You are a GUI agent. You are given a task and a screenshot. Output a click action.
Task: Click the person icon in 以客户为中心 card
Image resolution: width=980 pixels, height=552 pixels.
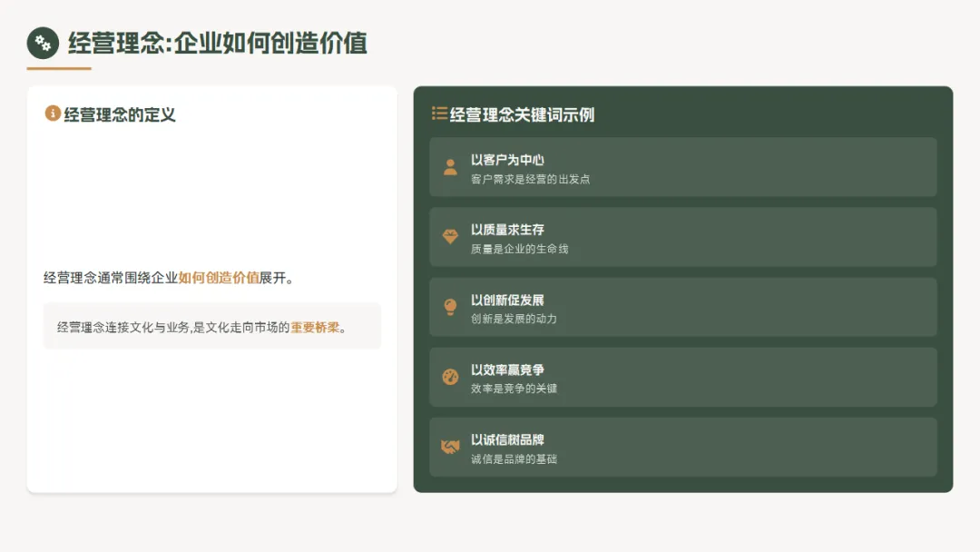point(450,167)
